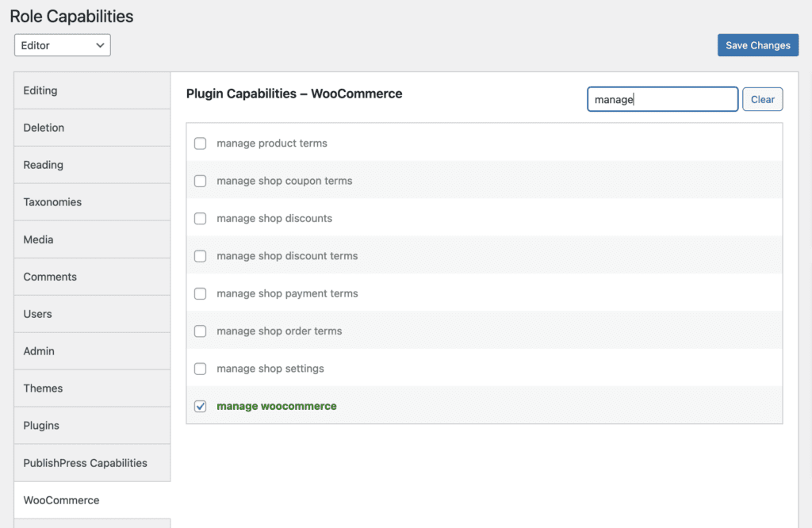Open the role selector dropdown

(62, 45)
